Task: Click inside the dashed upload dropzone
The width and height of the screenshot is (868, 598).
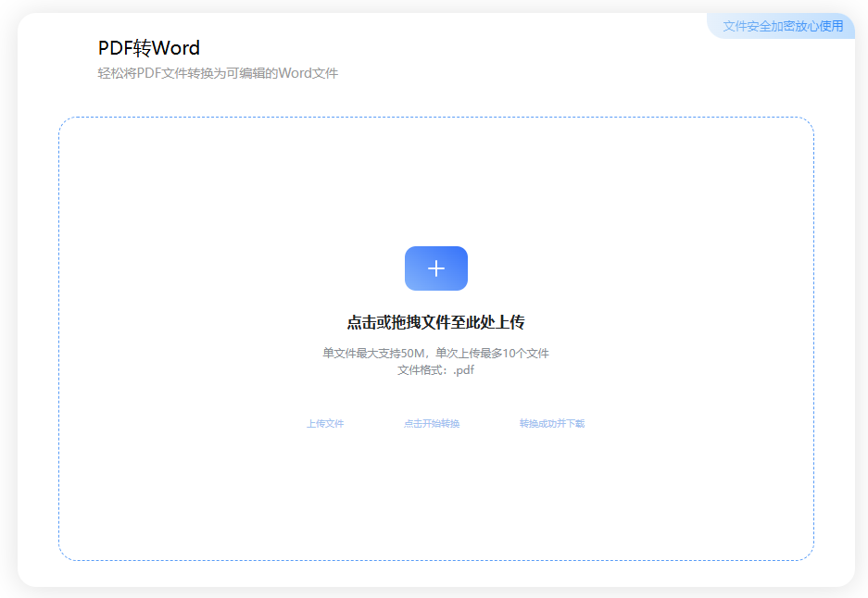Action: tap(435, 500)
